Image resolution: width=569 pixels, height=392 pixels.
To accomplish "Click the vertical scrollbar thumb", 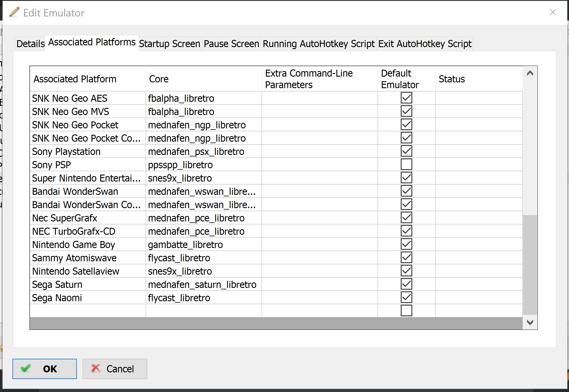I will [530, 265].
